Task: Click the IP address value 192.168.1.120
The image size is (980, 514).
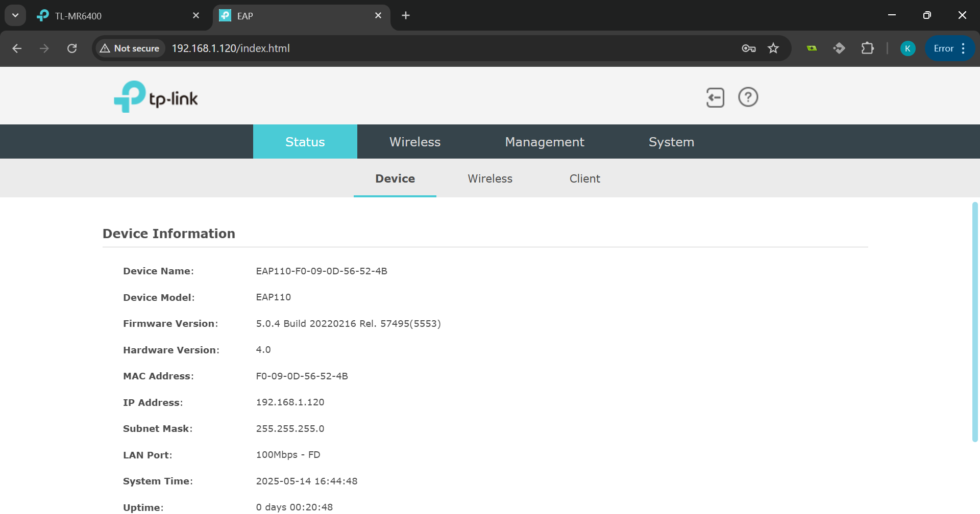Action: click(x=290, y=402)
